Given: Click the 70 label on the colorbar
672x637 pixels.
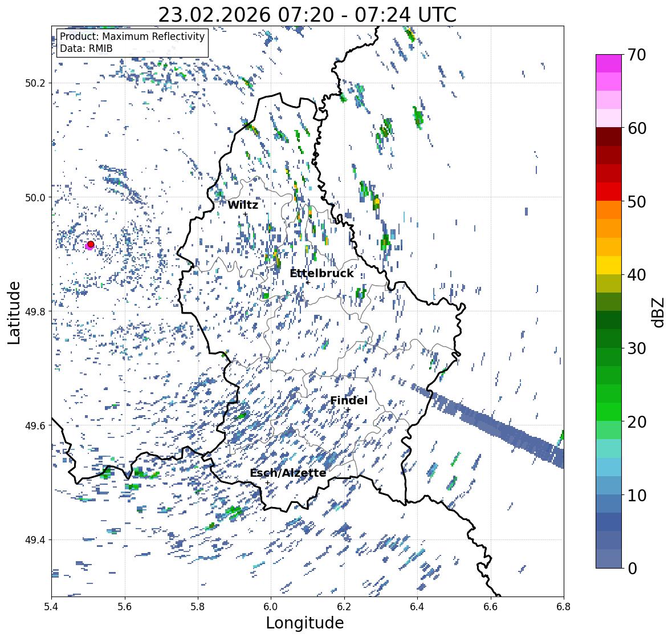Looking at the screenshot, I should [637, 55].
